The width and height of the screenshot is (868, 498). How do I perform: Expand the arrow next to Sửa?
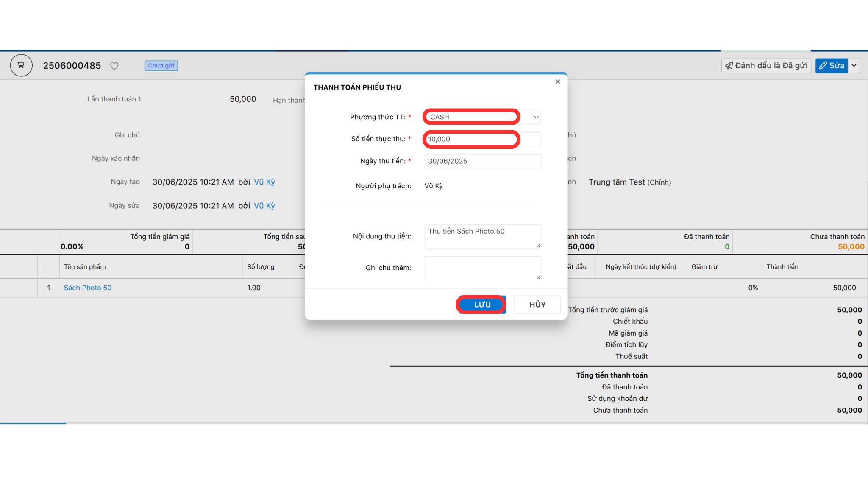(854, 65)
